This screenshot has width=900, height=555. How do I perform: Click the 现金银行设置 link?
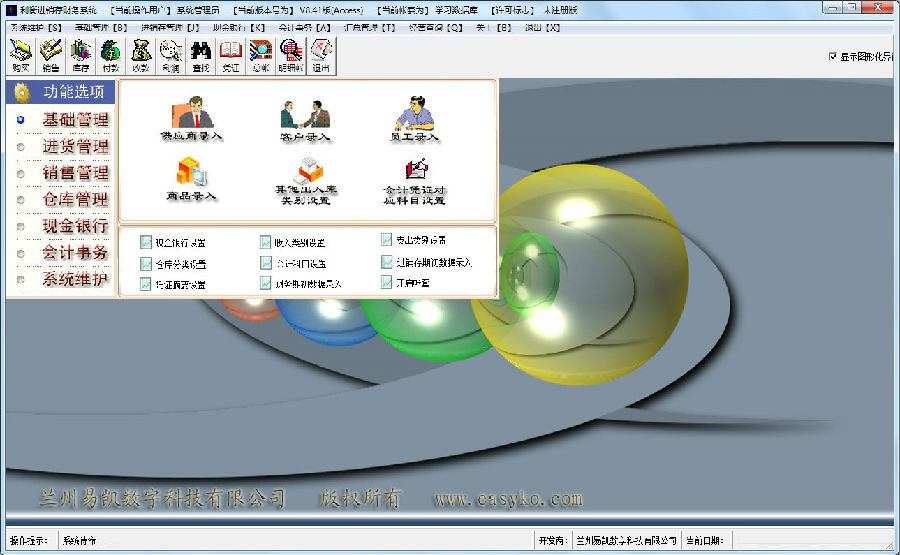coord(180,242)
